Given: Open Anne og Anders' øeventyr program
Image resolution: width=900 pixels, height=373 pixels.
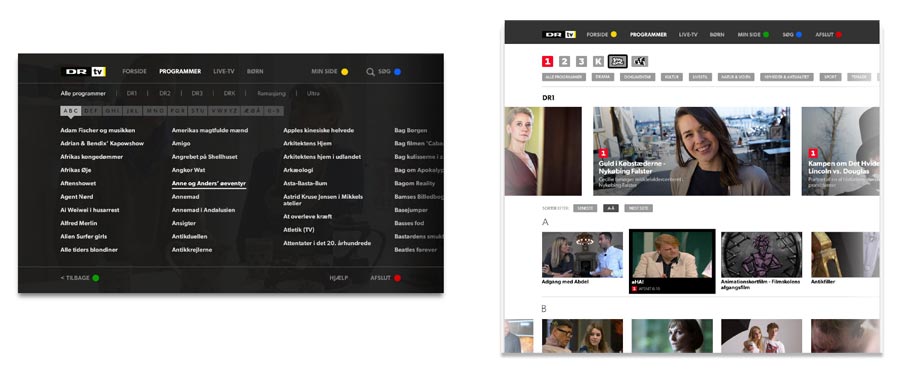Looking at the screenshot, I should click(209, 184).
